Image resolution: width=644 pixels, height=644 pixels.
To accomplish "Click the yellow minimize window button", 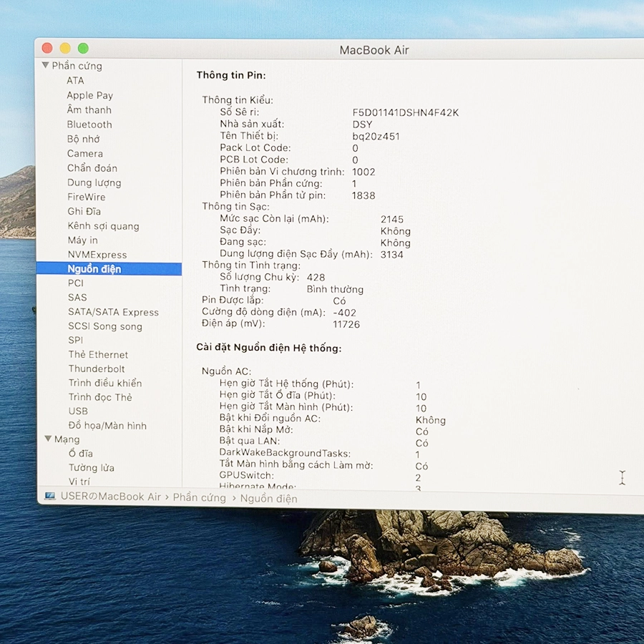I will click(x=65, y=49).
